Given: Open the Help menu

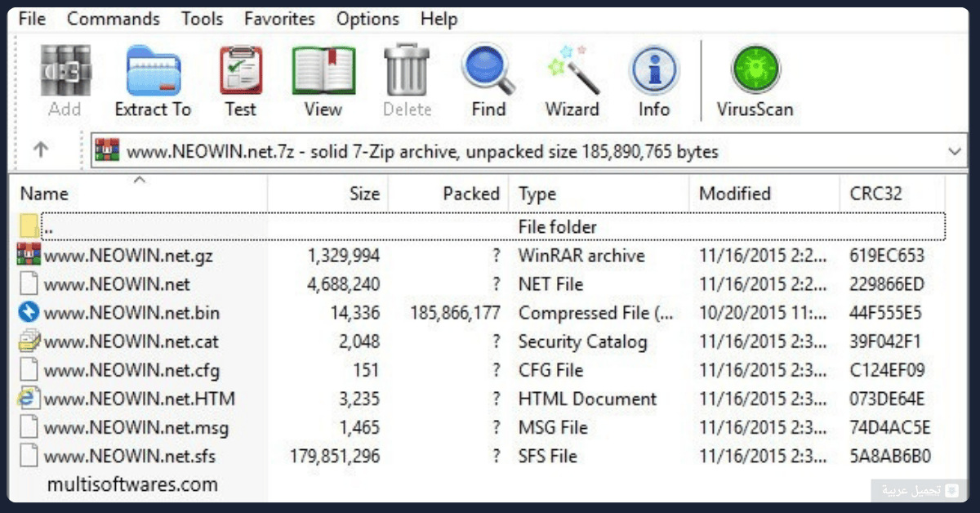Looking at the screenshot, I should pos(439,19).
